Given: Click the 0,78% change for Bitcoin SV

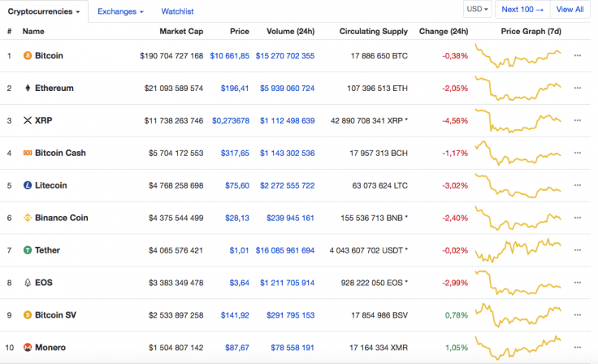Looking at the screenshot, I should pos(457,315).
